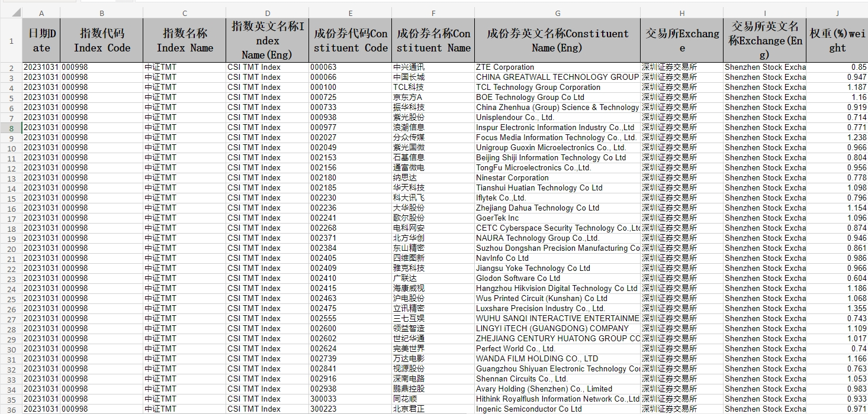Select column J by its header letter
Image resolution: width=868 pixels, height=414 pixels.
tap(837, 12)
